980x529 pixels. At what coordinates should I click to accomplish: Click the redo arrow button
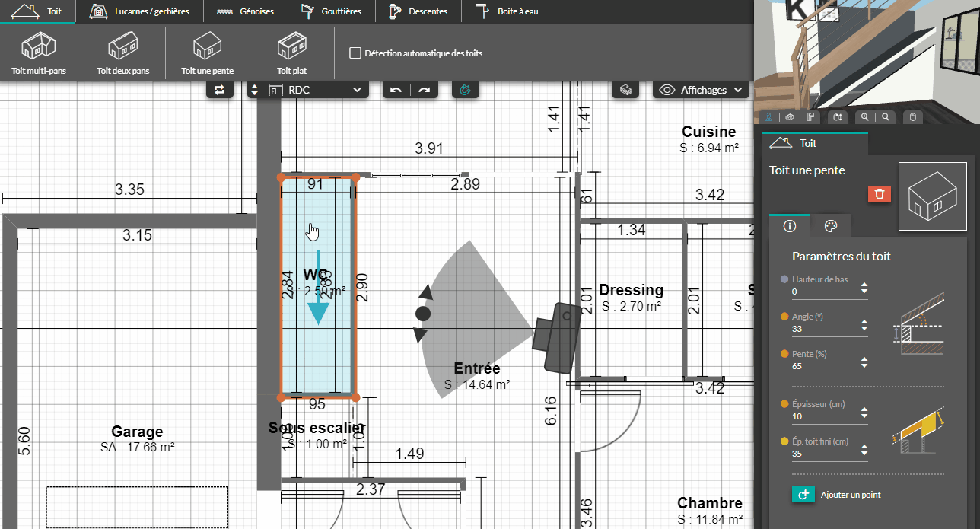coord(424,90)
